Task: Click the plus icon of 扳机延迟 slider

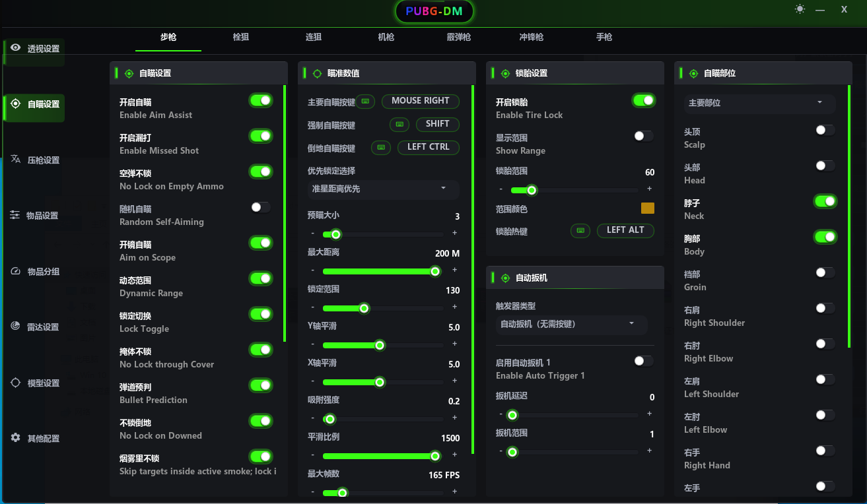Action: coord(650,414)
